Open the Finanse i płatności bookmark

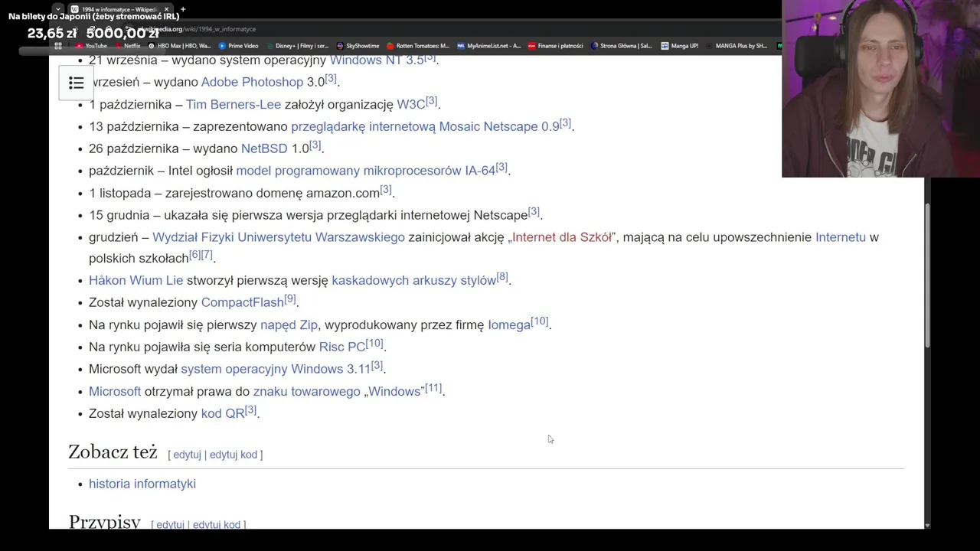tap(555, 46)
